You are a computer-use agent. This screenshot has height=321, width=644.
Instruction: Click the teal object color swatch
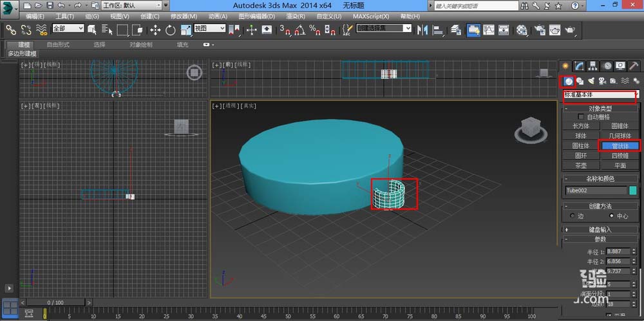pos(632,190)
